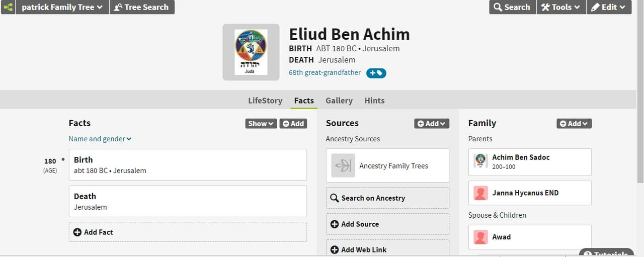Click the Tree Search button
This screenshot has width=644, height=257.
pyautogui.click(x=141, y=7)
